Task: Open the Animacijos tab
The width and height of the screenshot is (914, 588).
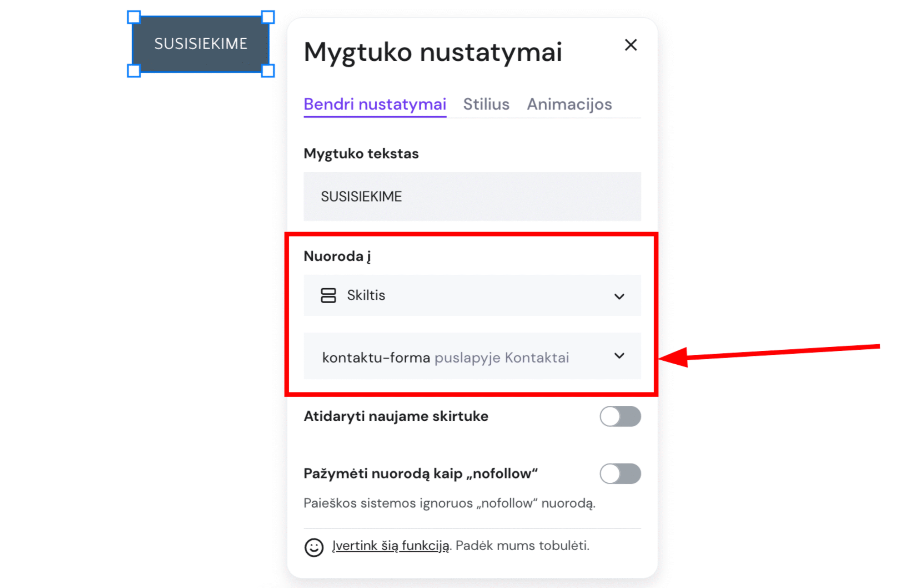Action: point(569,104)
